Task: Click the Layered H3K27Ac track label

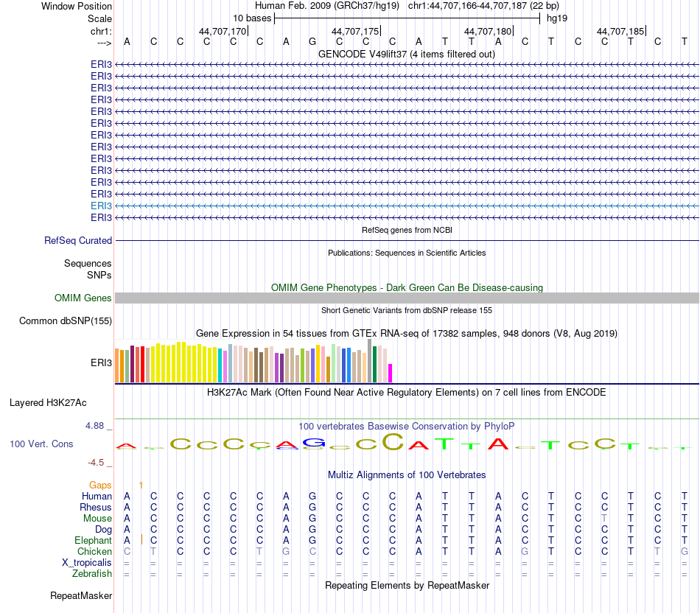Action: click(48, 403)
